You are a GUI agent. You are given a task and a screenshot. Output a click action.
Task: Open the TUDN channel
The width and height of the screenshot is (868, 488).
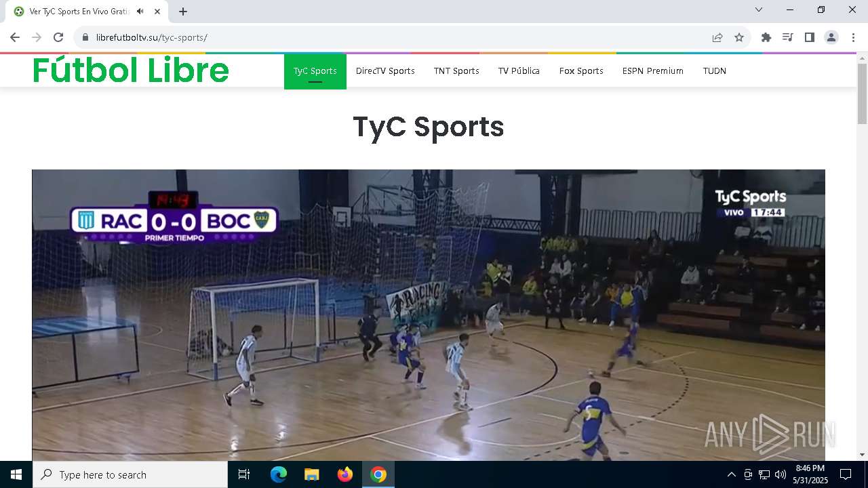pyautogui.click(x=715, y=71)
